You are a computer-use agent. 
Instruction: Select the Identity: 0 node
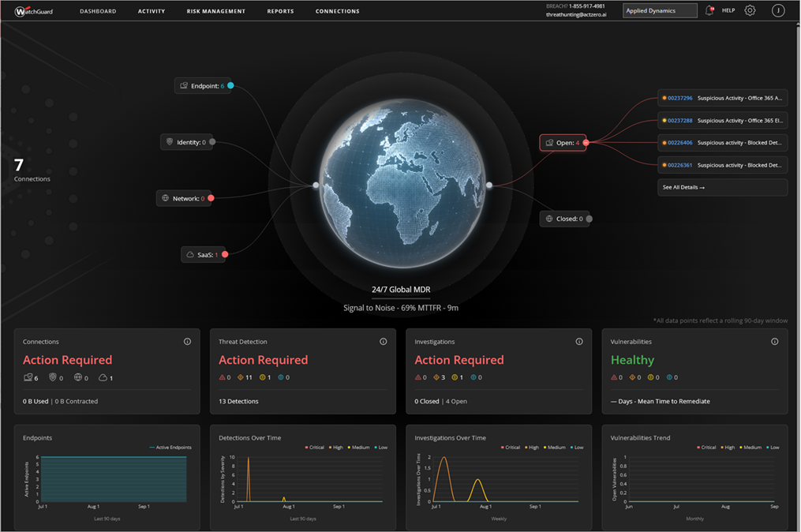coord(188,142)
